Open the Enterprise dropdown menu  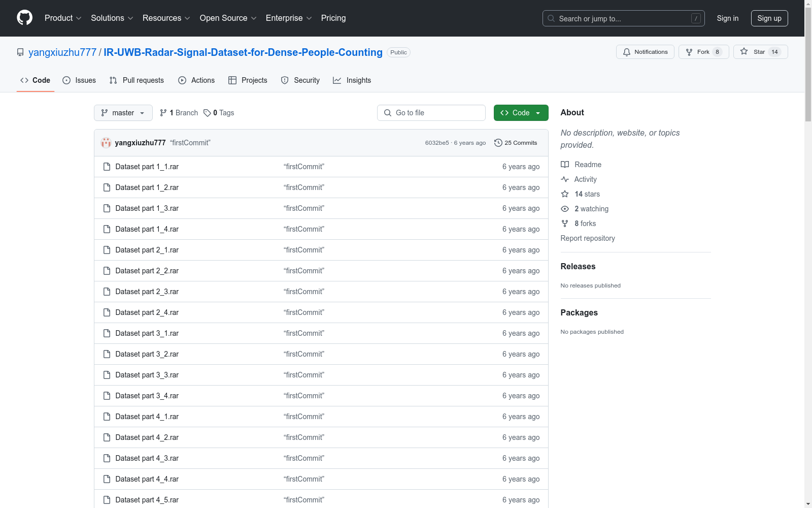[289, 18]
